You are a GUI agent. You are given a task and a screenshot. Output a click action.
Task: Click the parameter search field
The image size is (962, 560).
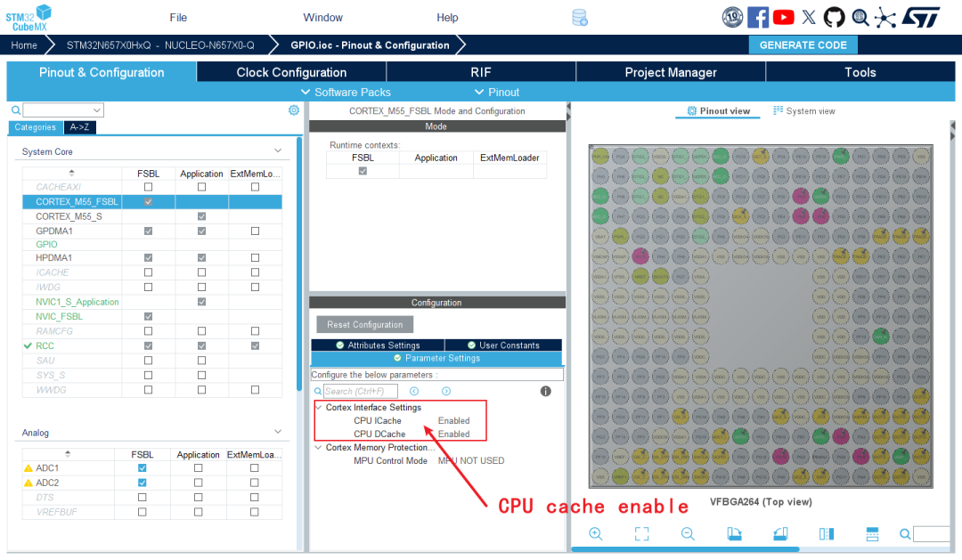click(361, 392)
